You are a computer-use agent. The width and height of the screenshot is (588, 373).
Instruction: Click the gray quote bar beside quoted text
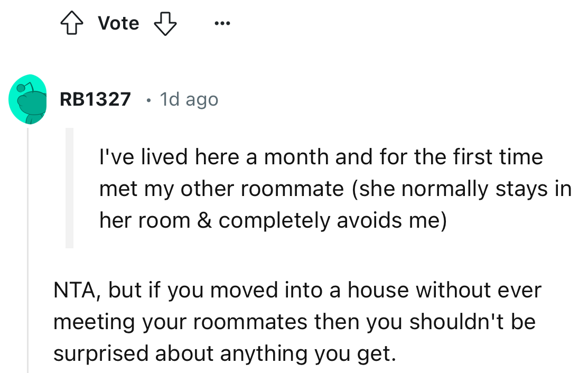click(69, 188)
